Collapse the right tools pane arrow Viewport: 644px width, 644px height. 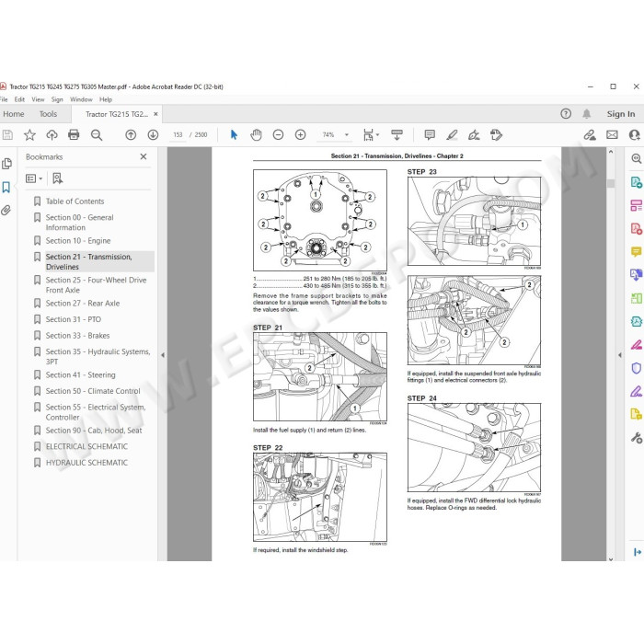[x=620, y=355]
